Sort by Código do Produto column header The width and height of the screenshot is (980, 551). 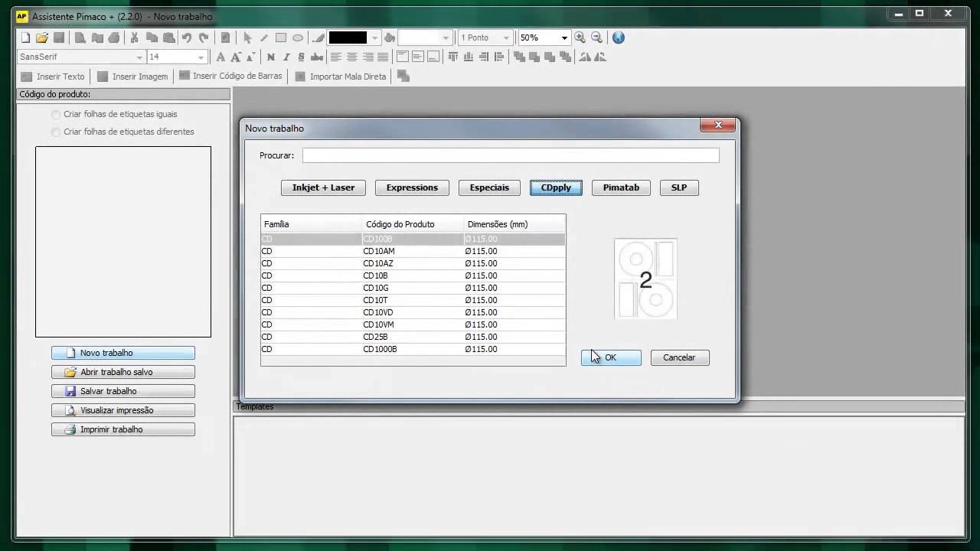[x=413, y=224]
